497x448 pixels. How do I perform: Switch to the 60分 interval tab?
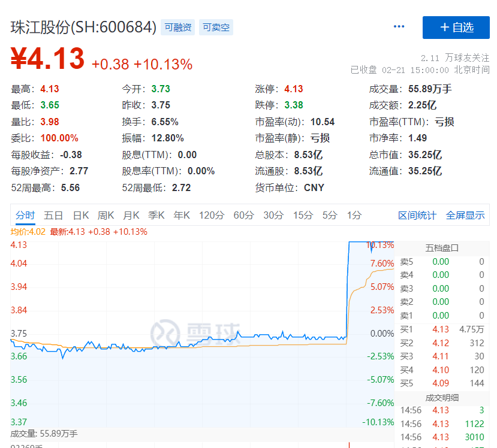tap(243, 216)
